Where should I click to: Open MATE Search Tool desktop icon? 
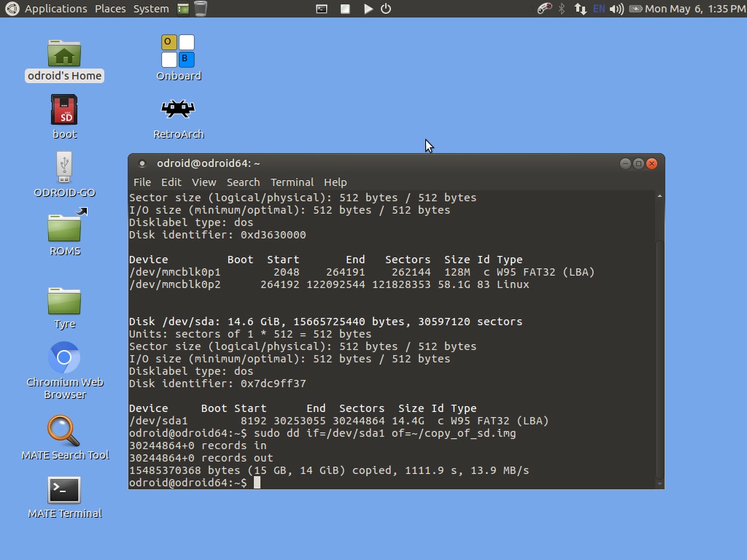click(64, 431)
